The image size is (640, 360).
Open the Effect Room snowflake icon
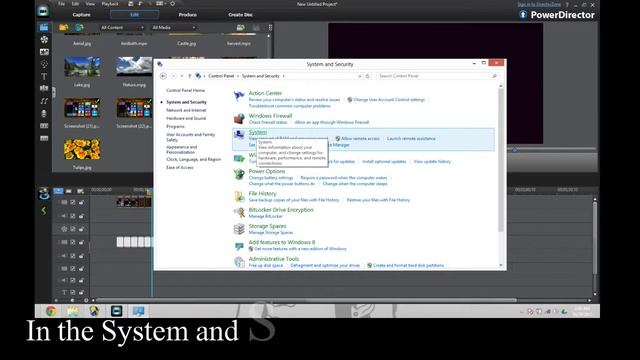tap(44, 40)
